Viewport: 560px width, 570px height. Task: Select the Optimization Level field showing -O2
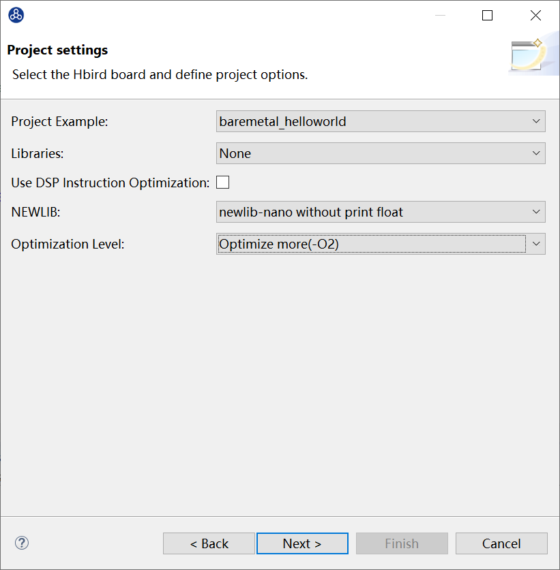(381, 244)
